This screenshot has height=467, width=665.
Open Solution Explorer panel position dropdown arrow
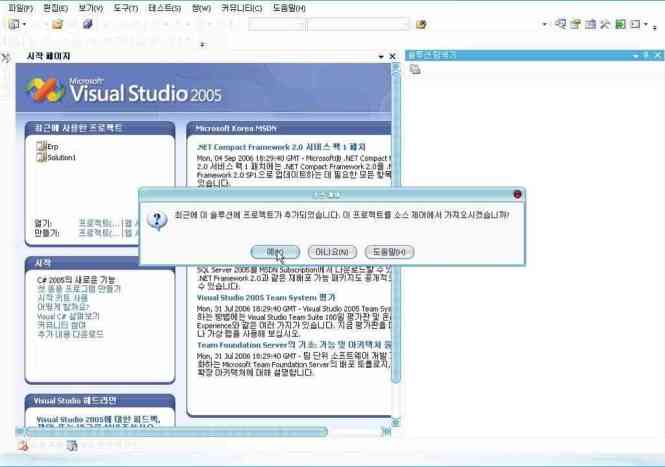click(635, 56)
